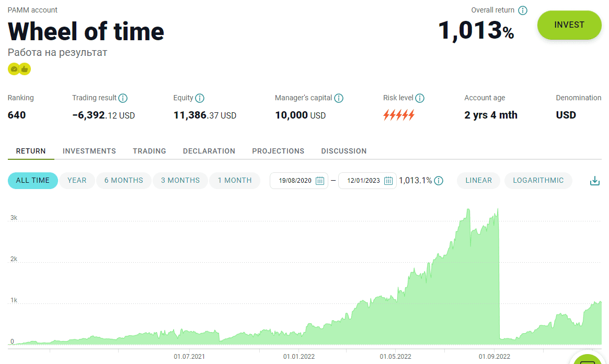
Task: Switch to the INVESTMENTS tab
Action: [x=89, y=151]
